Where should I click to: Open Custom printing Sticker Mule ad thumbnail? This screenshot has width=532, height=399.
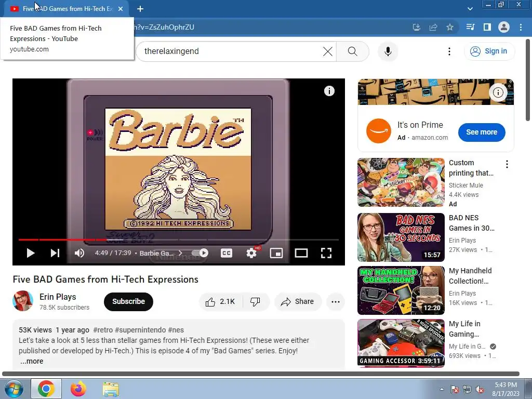401,182
